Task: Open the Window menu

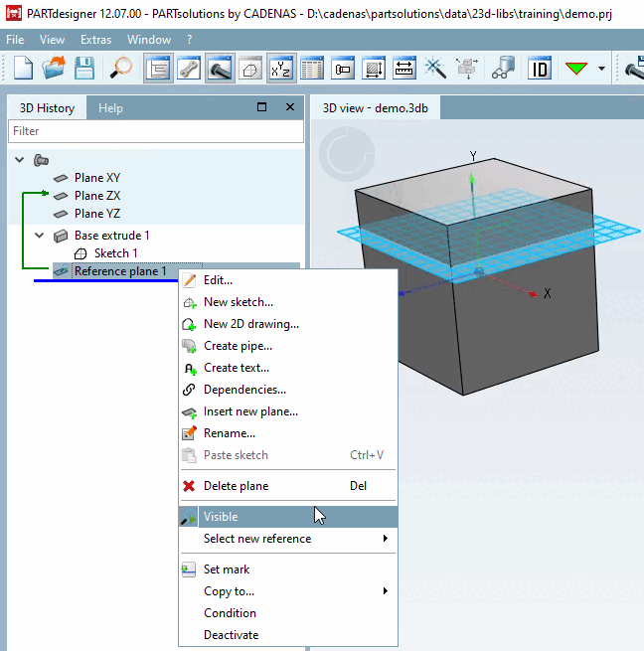Action: [149, 40]
